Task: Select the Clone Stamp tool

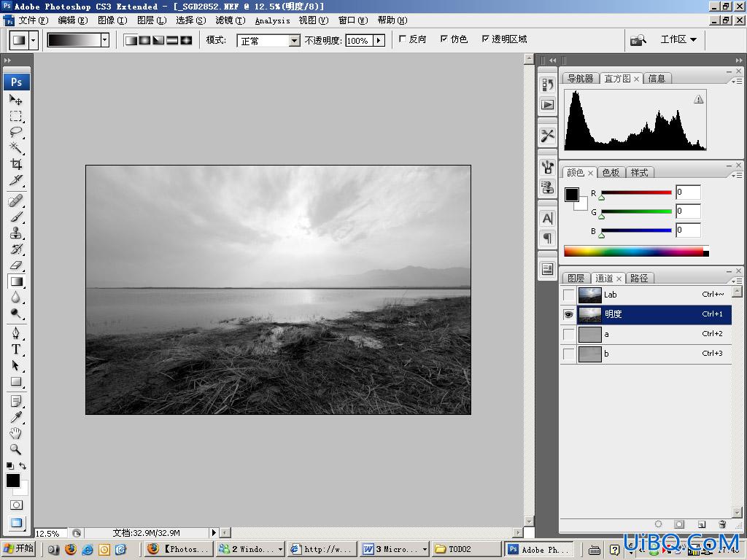Action: (x=16, y=233)
